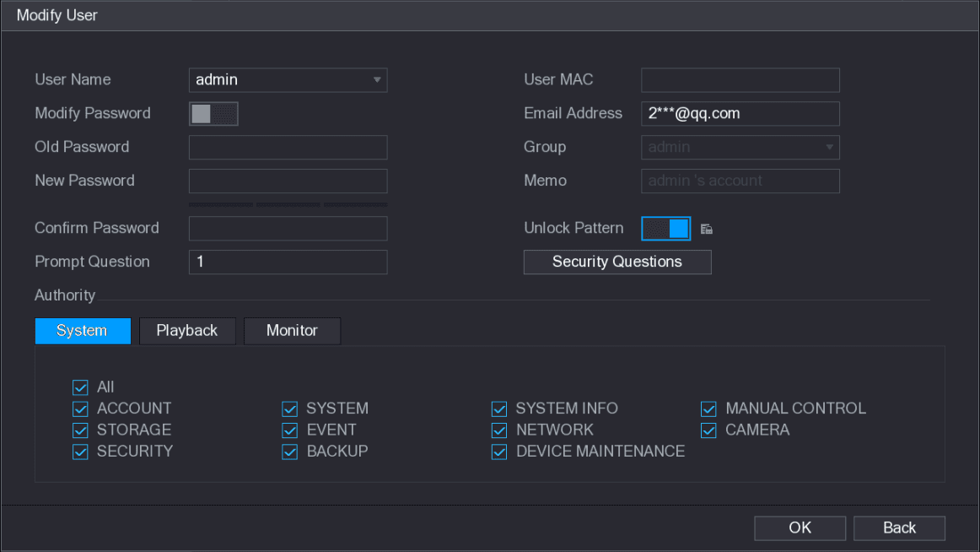Uncheck the STORAGE permission
This screenshot has height=552, width=980.
(x=80, y=430)
